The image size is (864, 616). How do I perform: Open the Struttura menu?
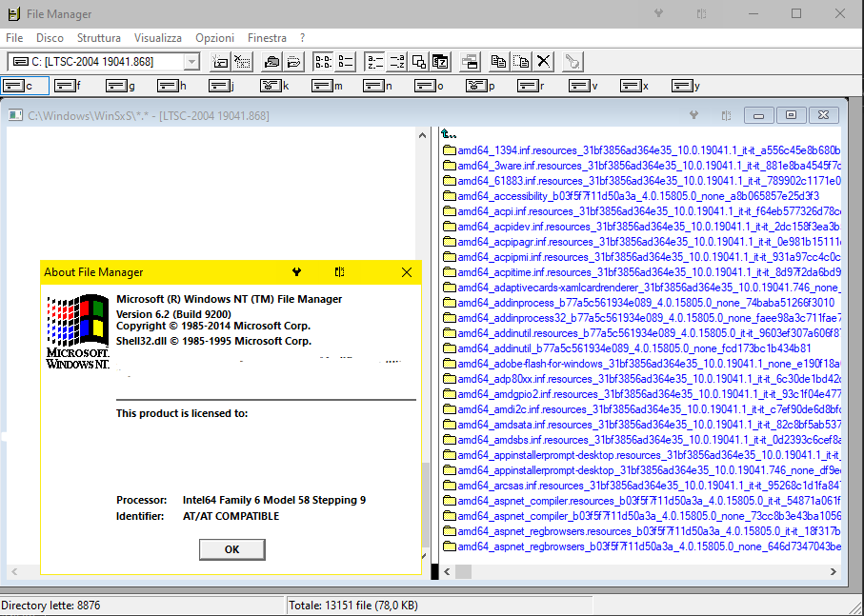point(99,38)
